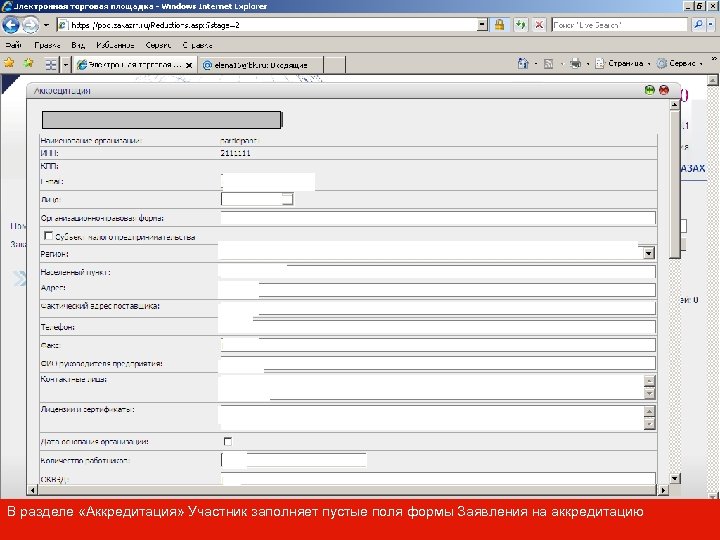
Task: Click Лицензии и сертификаты scroll down arrow
Action: coord(649,424)
